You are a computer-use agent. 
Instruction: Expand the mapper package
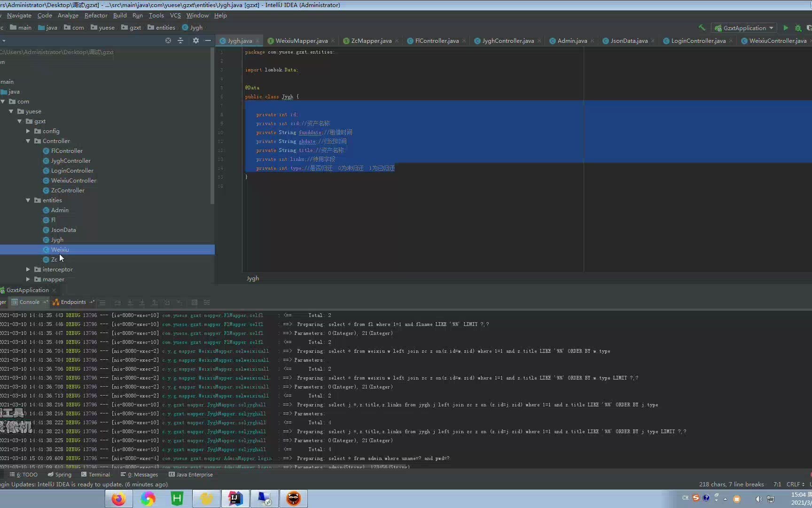pos(28,279)
